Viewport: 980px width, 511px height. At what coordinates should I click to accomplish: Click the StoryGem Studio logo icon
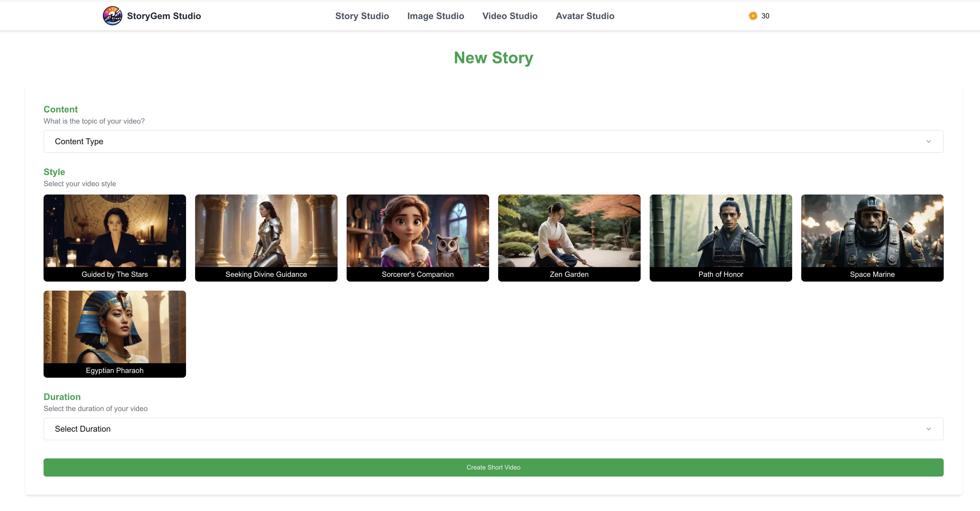(112, 16)
